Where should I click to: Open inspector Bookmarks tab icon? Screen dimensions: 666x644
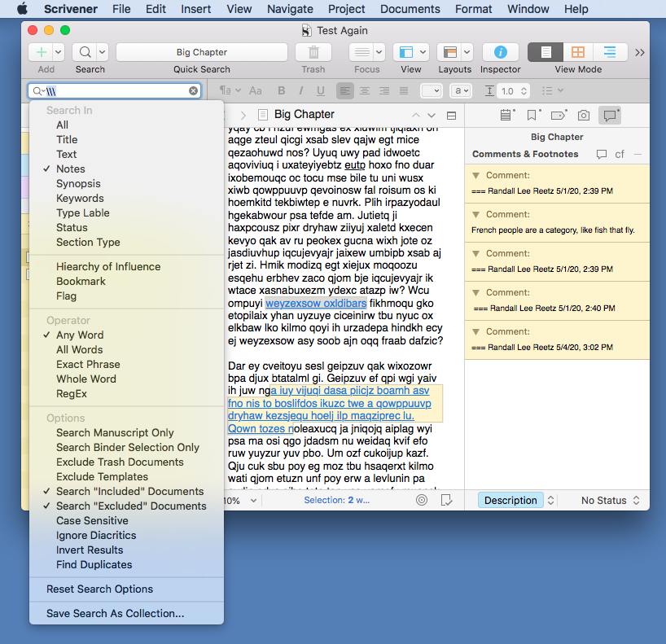point(532,115)
